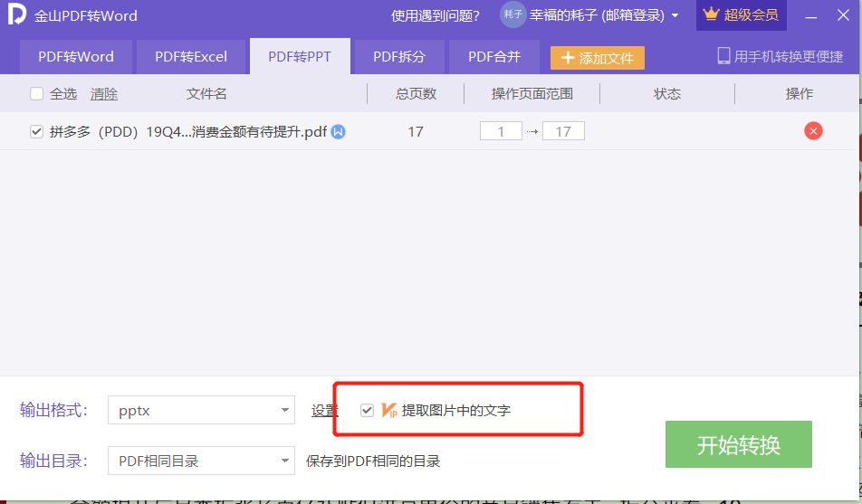Image resolution: width=862 pixels, height=504 pixels.
Task: Switch to the PDF拆分 tab
Action: point(399,57)
